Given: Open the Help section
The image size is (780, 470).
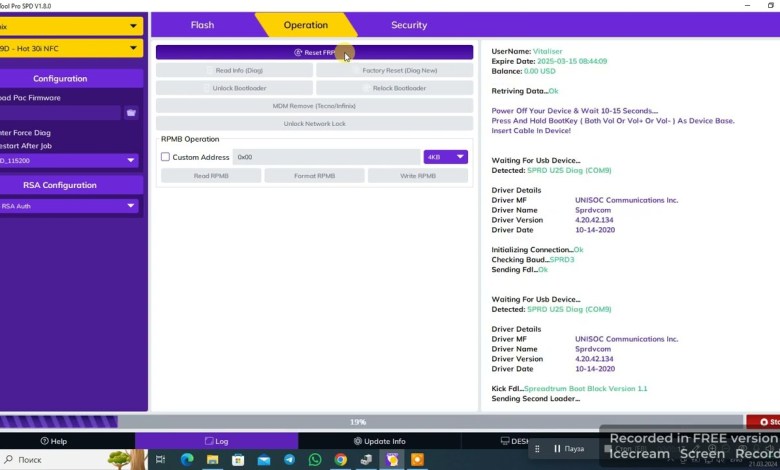Looking at the screenshot, I should click(x=53, y=441).
